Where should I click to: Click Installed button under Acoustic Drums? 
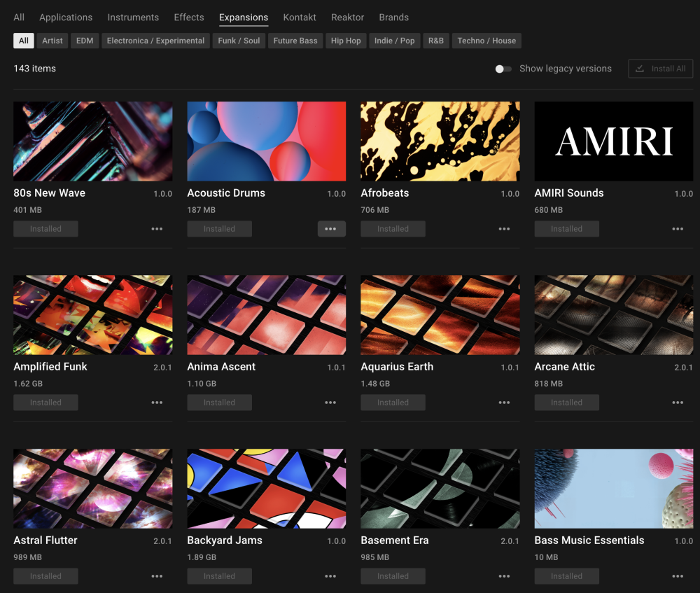(219, 229)
